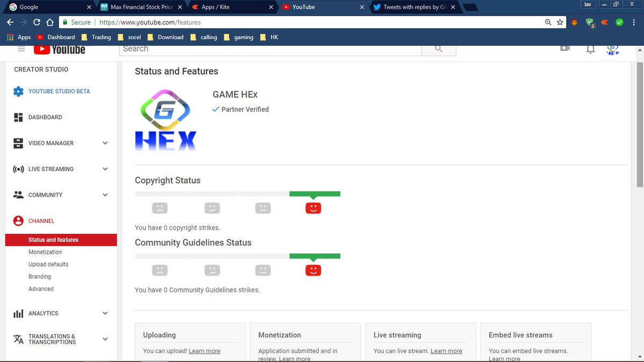Open the notifications bell
The image size is (644, 362).
[590, 49]
